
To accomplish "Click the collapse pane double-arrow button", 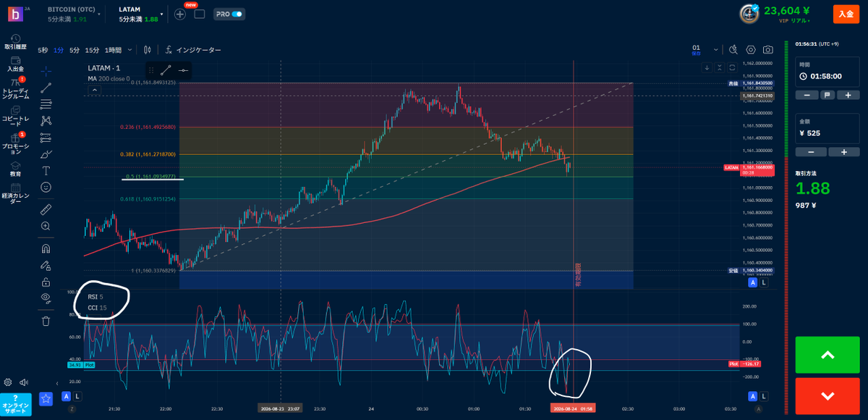I will (x=720, y=67).
